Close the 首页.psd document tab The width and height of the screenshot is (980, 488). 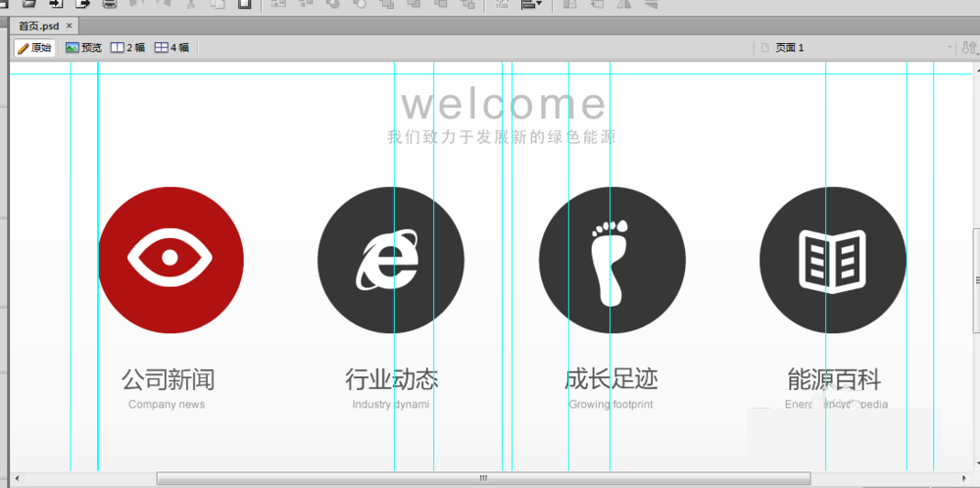[70, 25]
